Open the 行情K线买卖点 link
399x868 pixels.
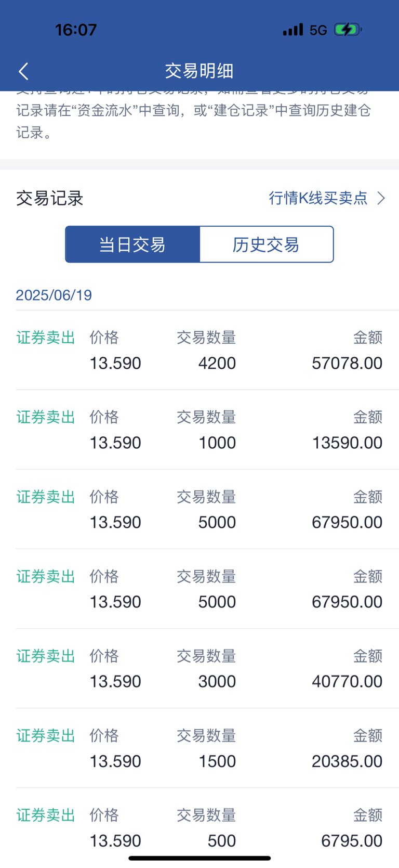[318, 198]
